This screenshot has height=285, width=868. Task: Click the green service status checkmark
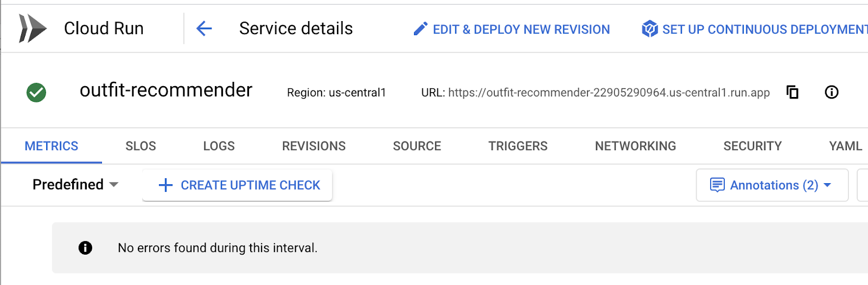[36, 93]
